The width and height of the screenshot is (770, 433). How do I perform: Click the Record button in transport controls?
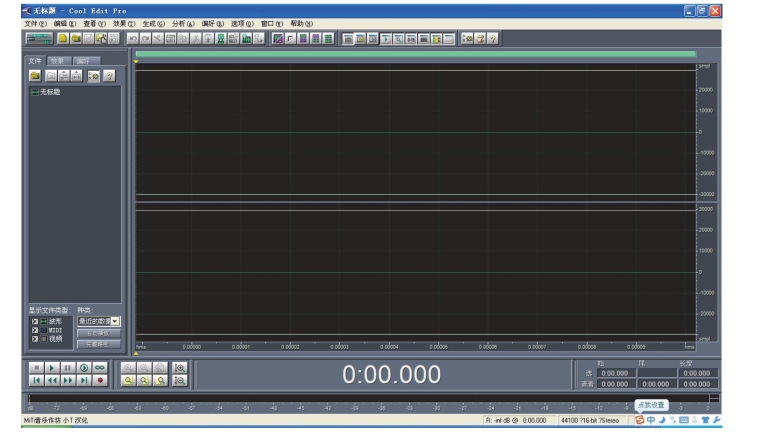101,381
